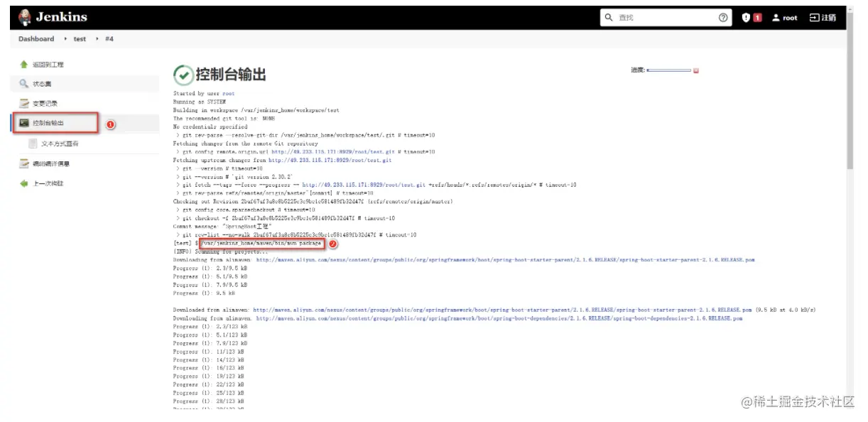This screenshot has width=868, height=422.
Task: Click the 'Progress (1): 9.5 kB' line
Action: coord(203,293)
